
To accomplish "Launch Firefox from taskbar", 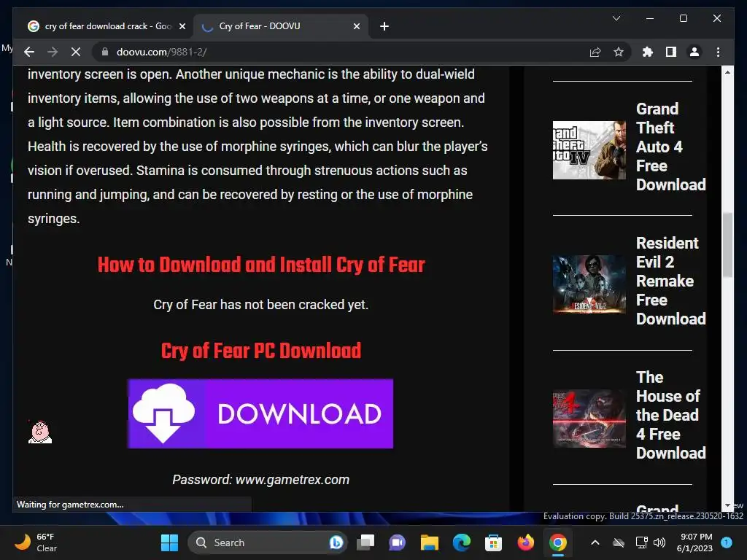I will (x=525, y=542).
